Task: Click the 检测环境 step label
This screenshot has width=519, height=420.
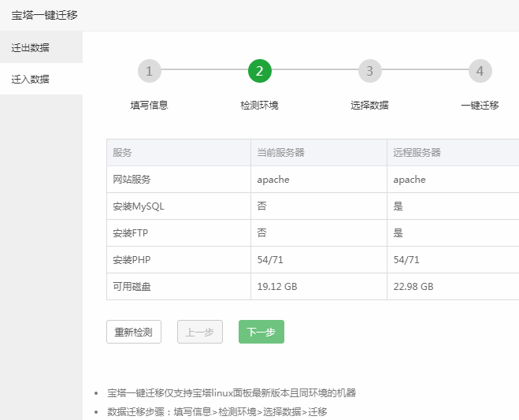Action: 260,106
